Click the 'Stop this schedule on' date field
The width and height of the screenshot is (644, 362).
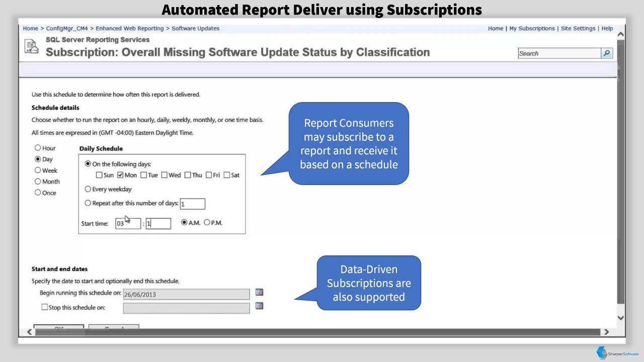(x=186, y=308)
